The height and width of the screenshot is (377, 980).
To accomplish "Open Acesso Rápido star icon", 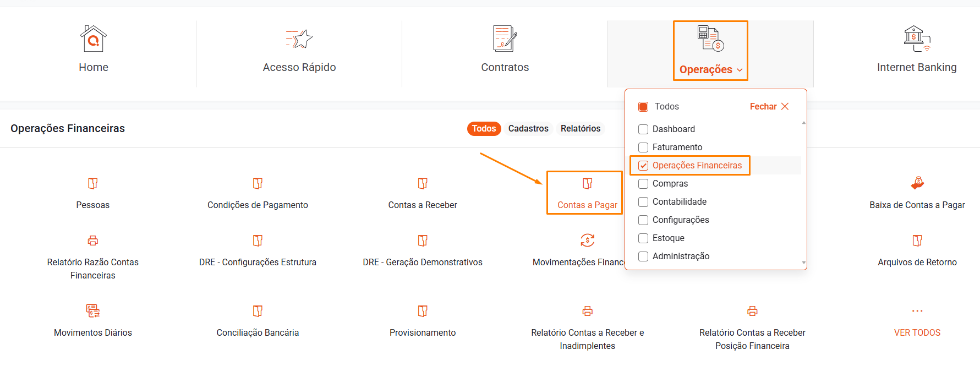I will 299,39.
